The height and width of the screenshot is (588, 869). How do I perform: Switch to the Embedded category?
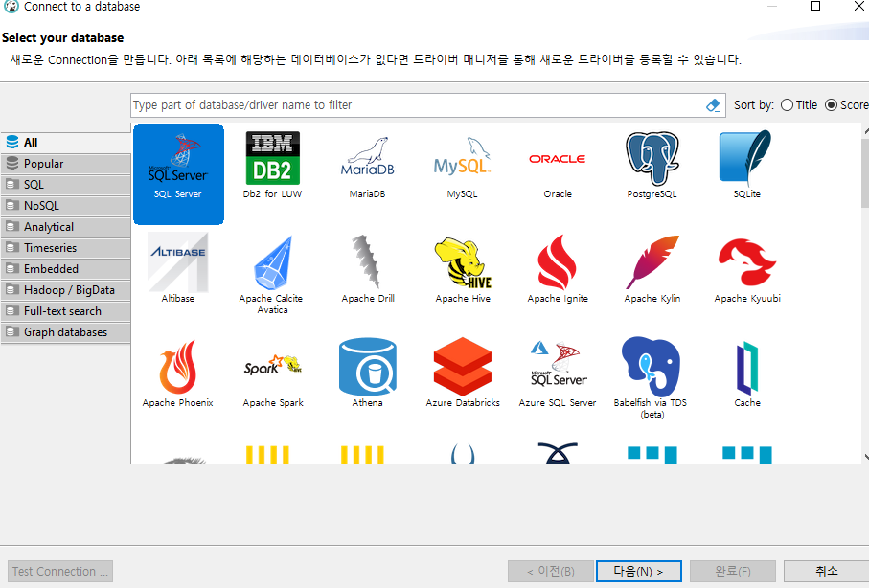[65, 269]
